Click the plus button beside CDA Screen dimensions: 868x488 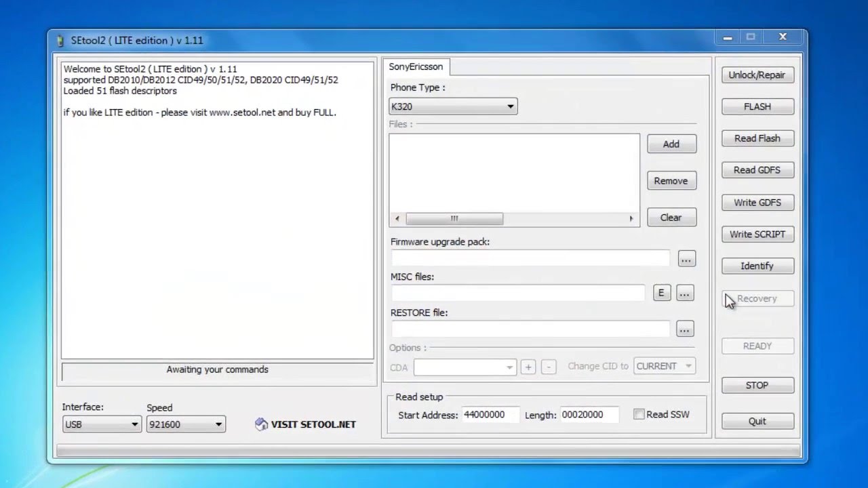[x=528, y=367]
